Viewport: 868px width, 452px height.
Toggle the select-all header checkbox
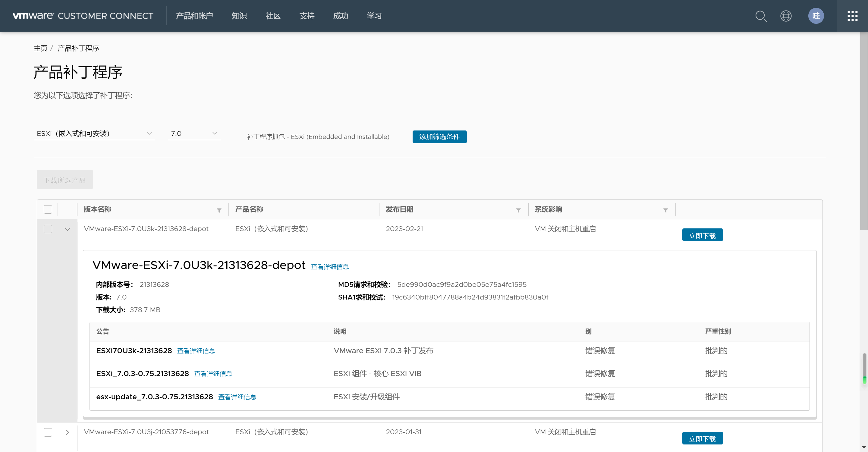pyautogui.click(x=48, y=209)
